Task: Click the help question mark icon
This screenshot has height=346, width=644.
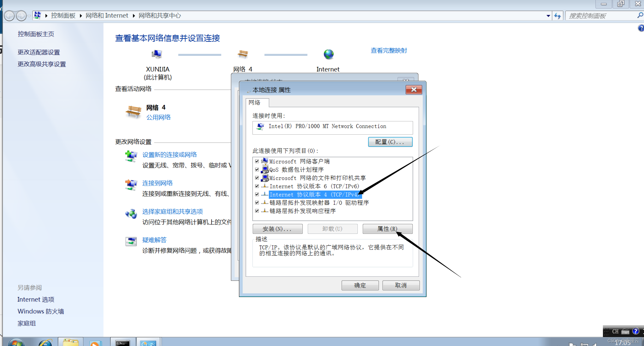Action: (x=641, y=28)
